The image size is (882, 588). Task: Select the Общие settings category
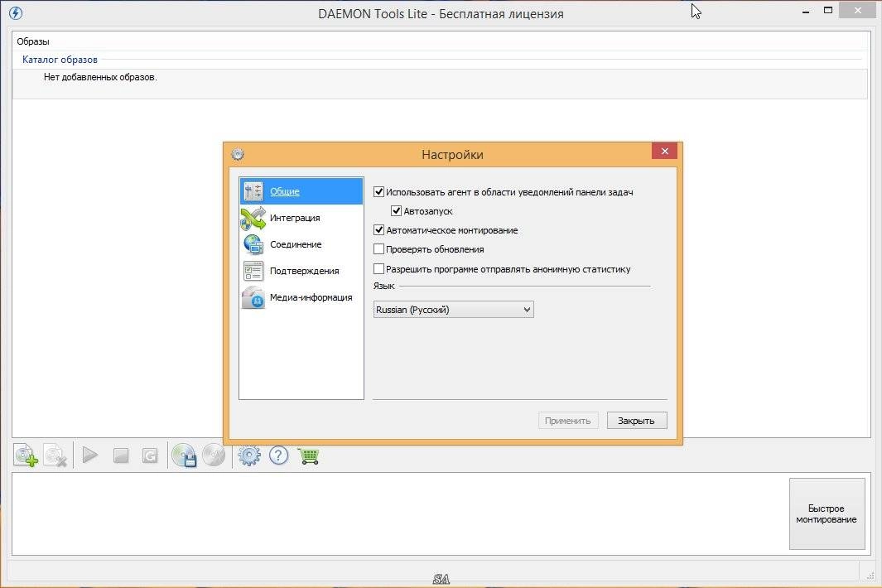click(301, 191)
